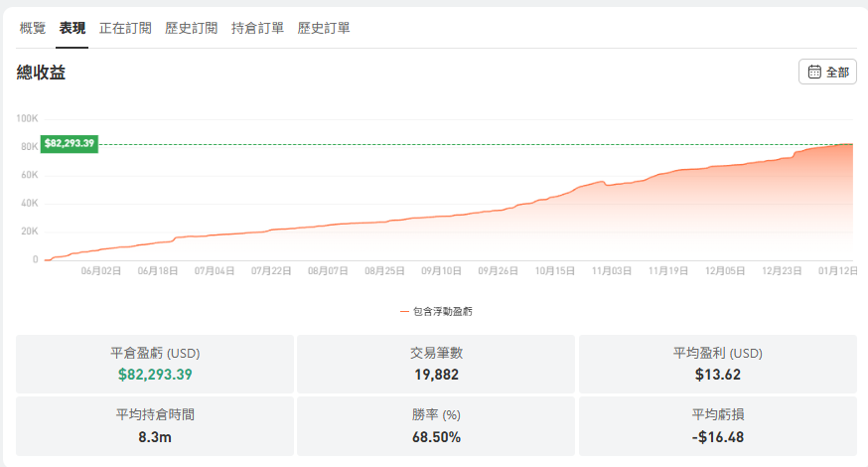
Task: Click the 勝率 value 68.50%
Action: click(436, 437)
